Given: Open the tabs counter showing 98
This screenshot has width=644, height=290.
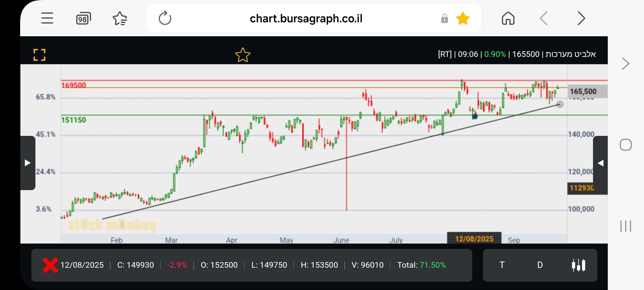Looking at the screenshot, I should (x=83, y=19).
